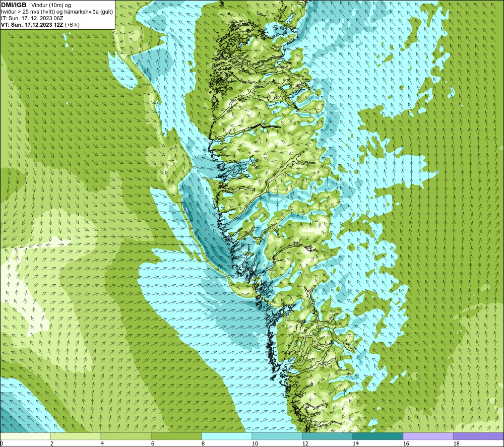Click the DMI/IGB title text
This screenshot has height=447, width=504.
(x=14, y=5)
